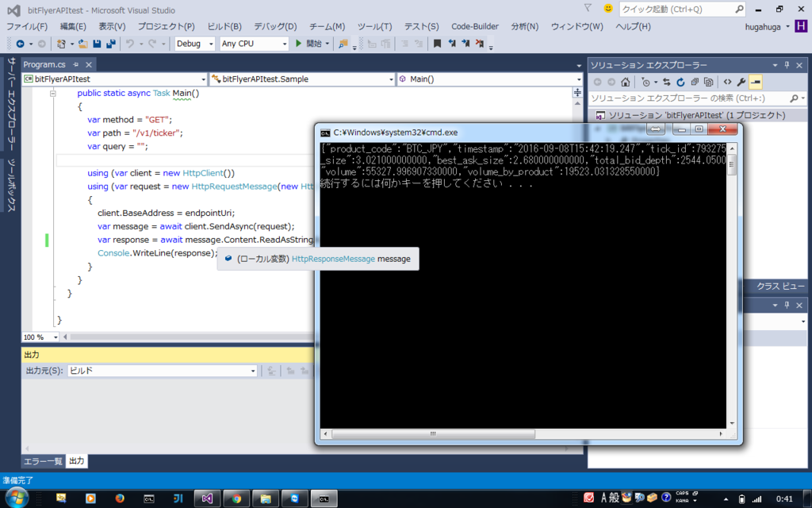Toggle Solution Explorer preview selected items button

[x=756, y=82]
